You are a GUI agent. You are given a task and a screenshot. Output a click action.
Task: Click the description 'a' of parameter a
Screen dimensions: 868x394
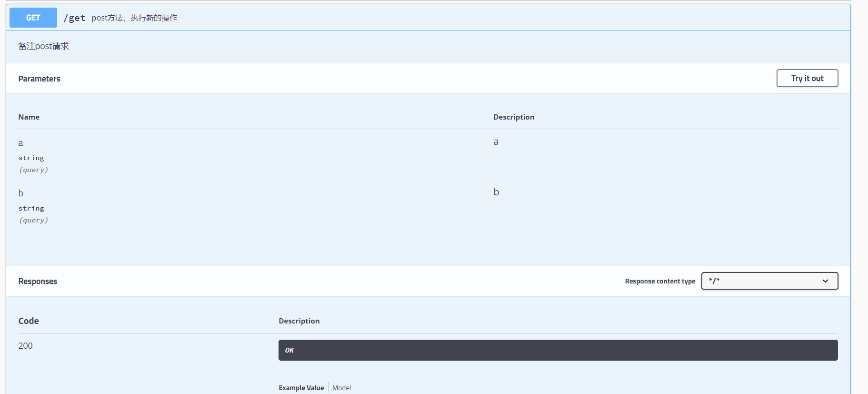[x=496, y=142]
